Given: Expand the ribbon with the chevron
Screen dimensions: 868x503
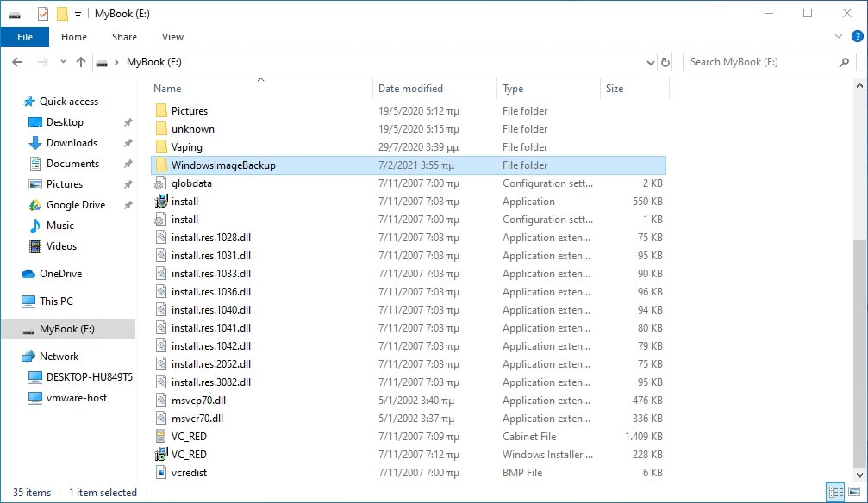Looking at the screenshot, I should tap(838, 36).
